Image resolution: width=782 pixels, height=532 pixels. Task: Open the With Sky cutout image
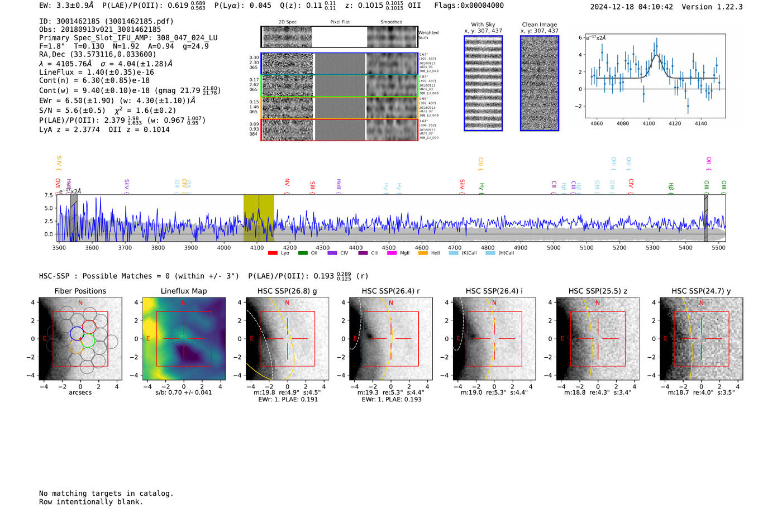coord(483,83)
